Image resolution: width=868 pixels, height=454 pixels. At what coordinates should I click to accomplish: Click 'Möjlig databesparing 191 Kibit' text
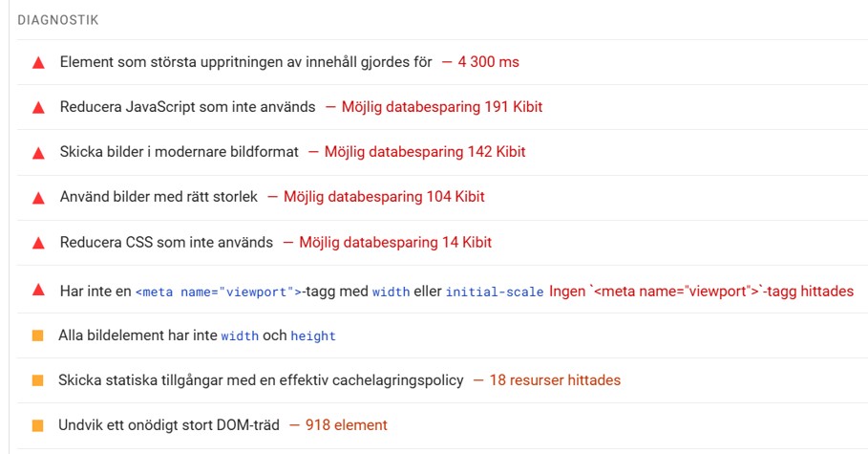[442, 107]
